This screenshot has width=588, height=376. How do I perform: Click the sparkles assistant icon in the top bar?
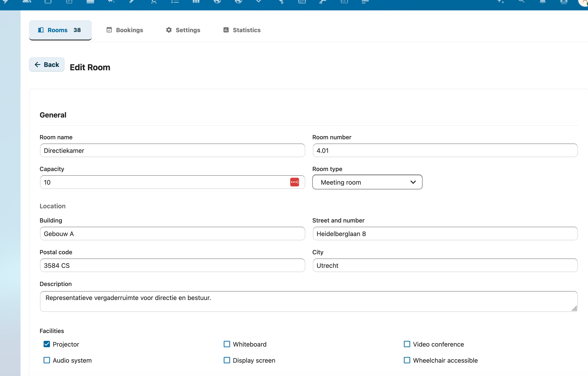click(500, 2)
